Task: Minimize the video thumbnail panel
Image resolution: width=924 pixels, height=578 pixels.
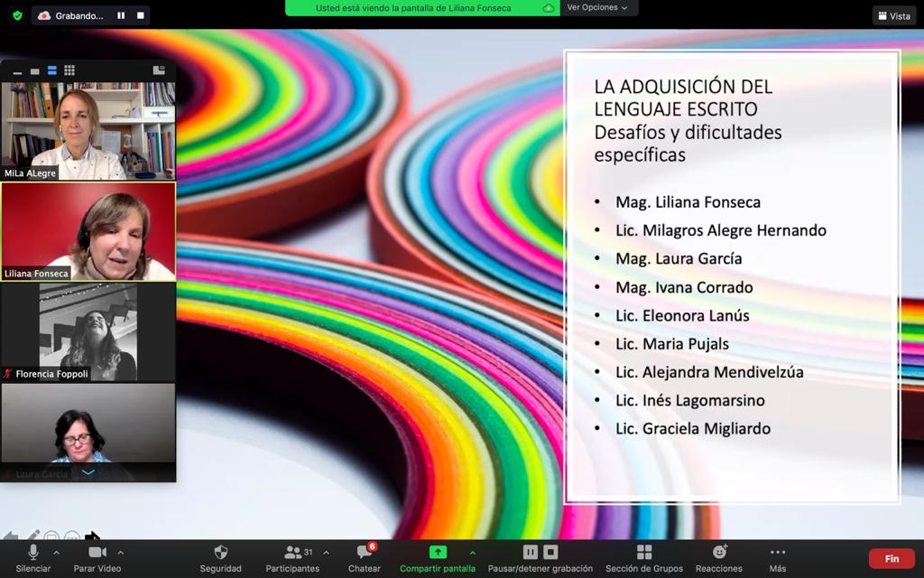Action: point(17,71)
